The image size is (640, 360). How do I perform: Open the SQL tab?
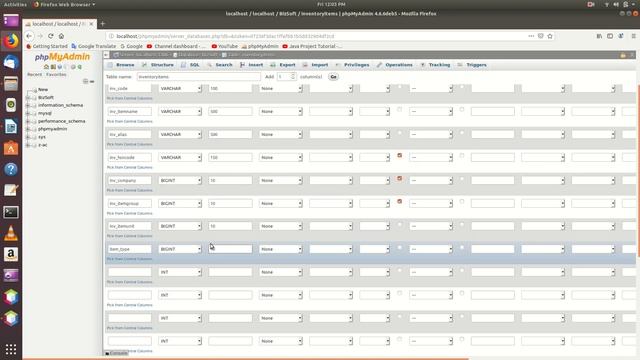click(x=191, y=65)
